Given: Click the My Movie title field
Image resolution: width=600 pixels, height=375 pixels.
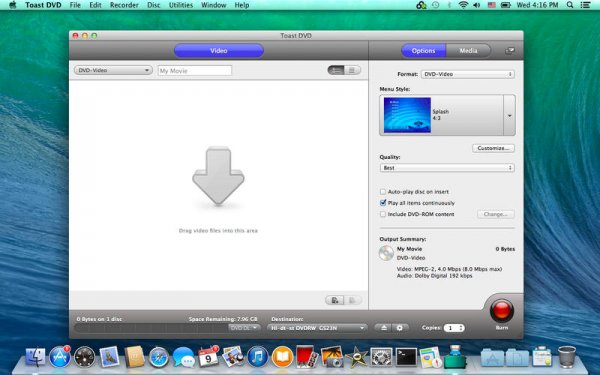Looking at the screenshot, I should [195, 70].
